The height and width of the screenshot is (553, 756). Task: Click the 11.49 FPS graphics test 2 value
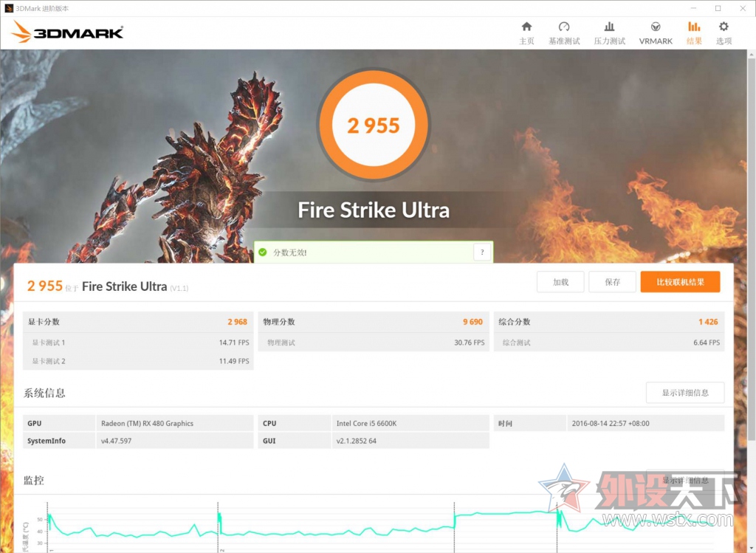234,361
